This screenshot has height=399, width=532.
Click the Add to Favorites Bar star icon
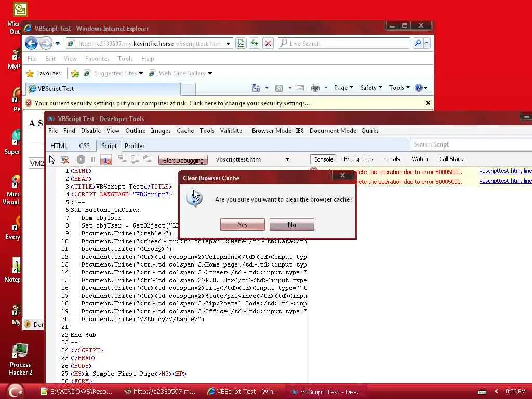click(75, 73)
